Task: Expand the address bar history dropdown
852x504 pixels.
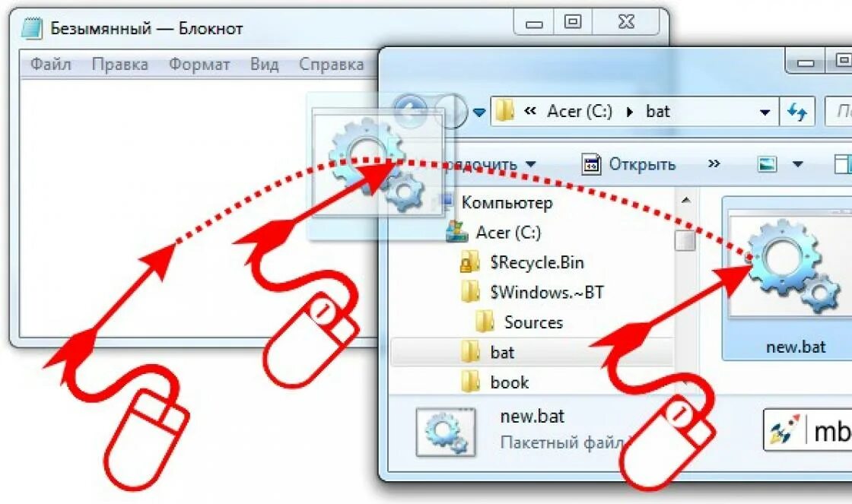Action: tap(765, 113)
